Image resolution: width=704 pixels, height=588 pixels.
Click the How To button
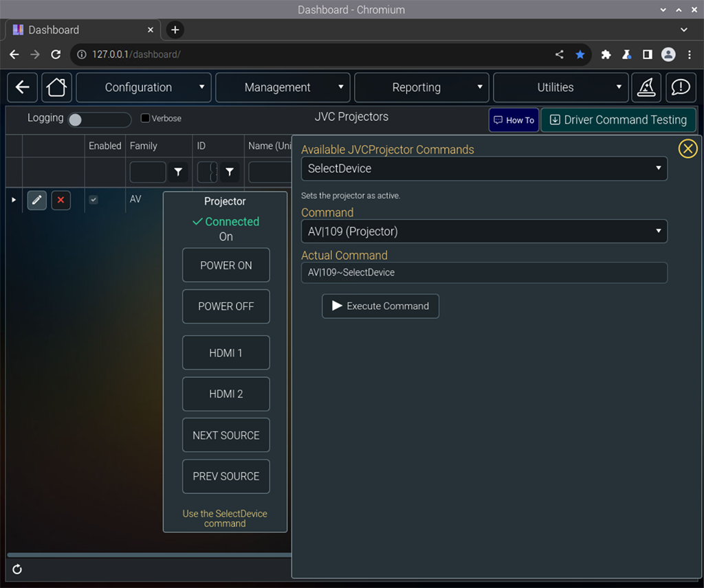click(514, 120)
